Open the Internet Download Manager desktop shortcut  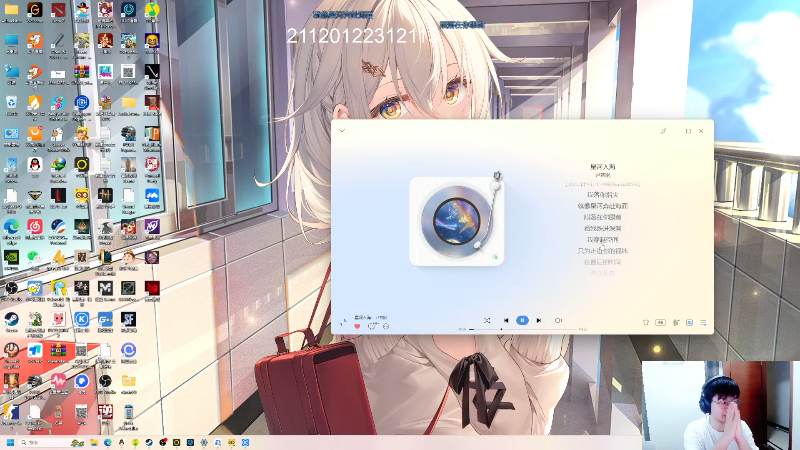[58, 167]
